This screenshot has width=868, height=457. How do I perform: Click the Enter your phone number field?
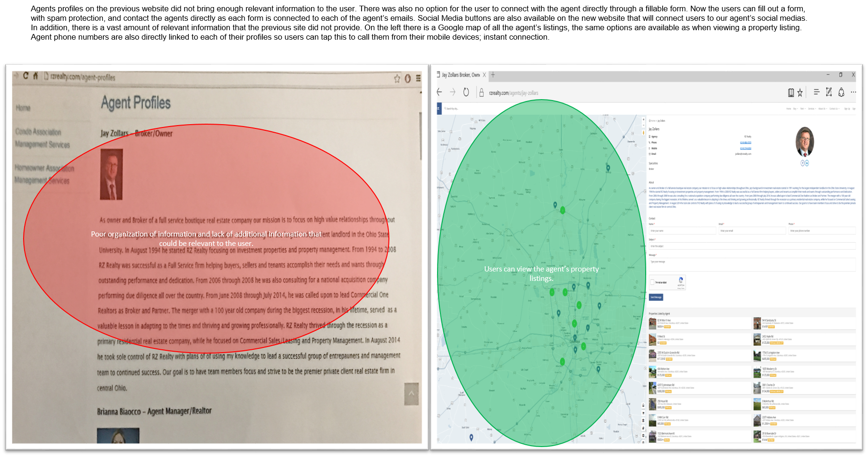[x=822, y=231]
